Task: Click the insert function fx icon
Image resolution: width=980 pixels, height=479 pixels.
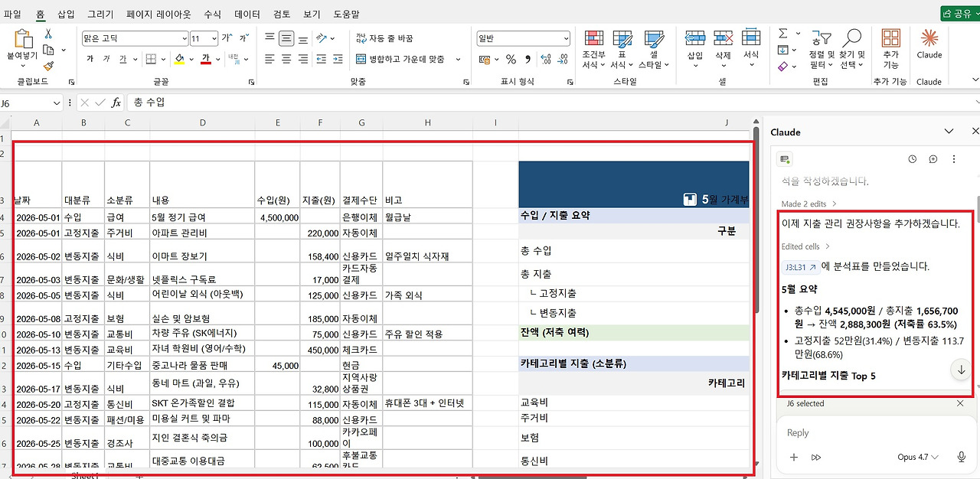Action: pos(116,103)
